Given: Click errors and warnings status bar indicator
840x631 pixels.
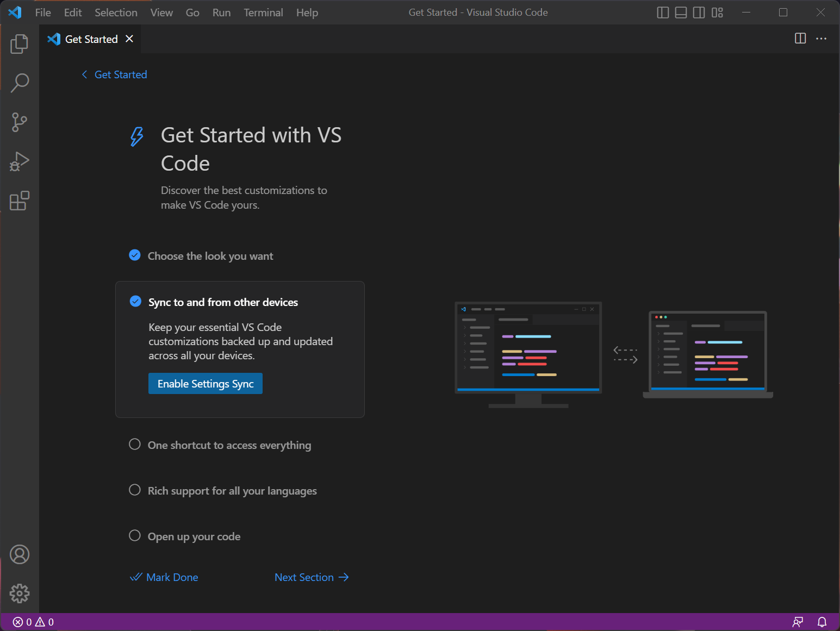Looking at the screenshot, I should pos(34,622).
